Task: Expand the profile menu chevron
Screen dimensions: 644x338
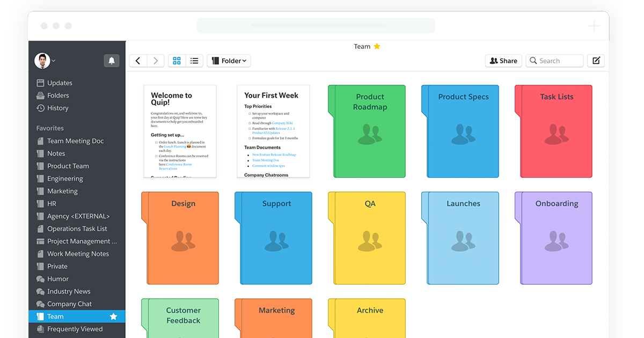Action: click(54, 61)
